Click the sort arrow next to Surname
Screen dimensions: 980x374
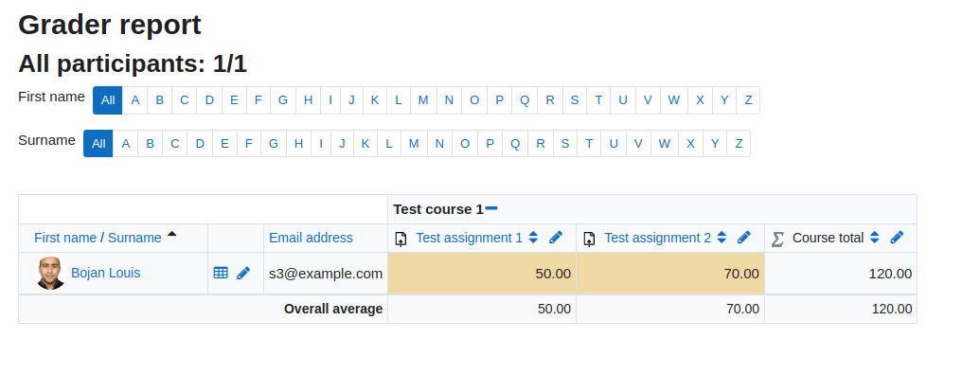coord(172,234)
